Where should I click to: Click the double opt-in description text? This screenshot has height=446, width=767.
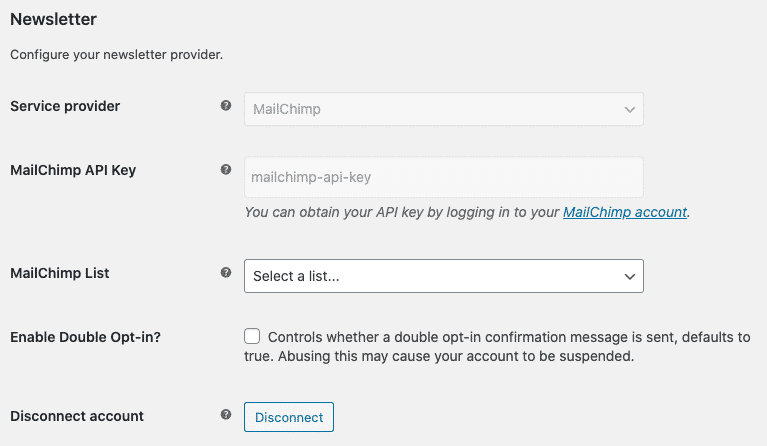click(x=497, y=346)
